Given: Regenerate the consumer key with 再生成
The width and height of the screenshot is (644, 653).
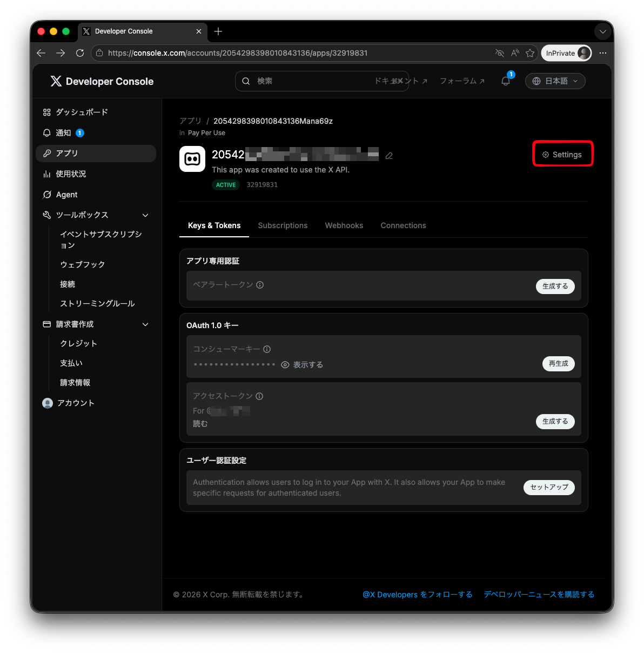Looking at the screenshot, I should pos(559,364).
